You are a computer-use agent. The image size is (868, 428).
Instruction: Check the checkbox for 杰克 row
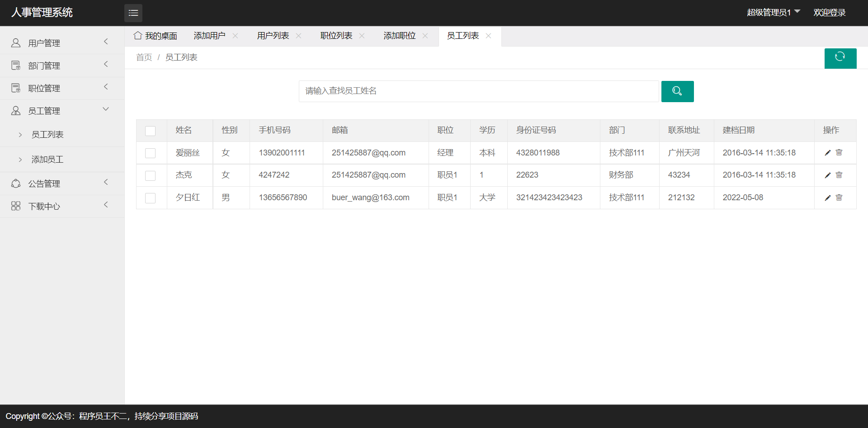coord(150,176)
